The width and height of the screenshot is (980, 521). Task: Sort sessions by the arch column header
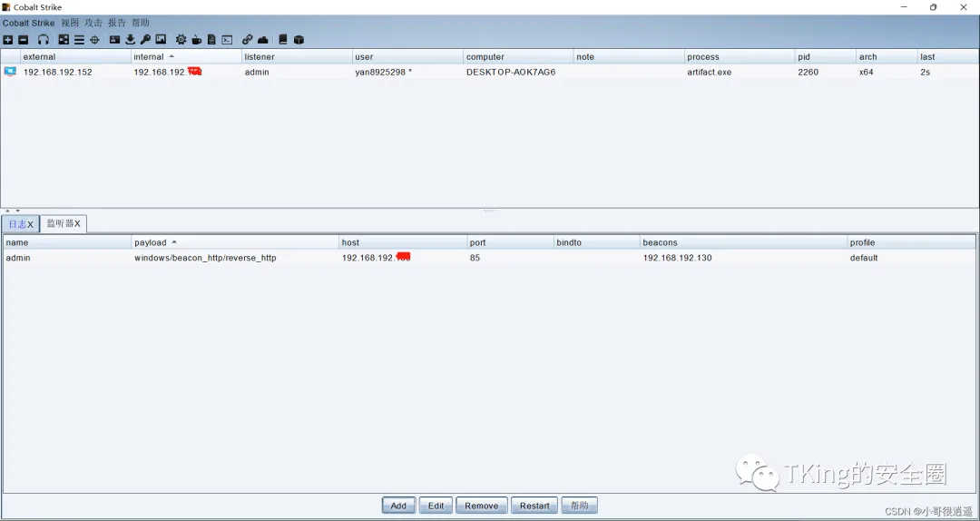tap(887, 57)
